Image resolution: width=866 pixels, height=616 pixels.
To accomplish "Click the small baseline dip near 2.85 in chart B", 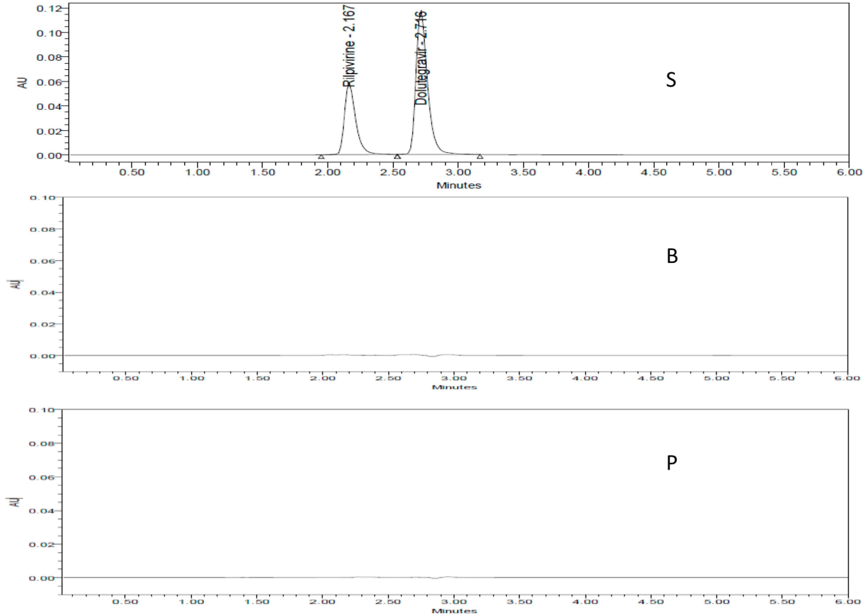I will point(432,356).
